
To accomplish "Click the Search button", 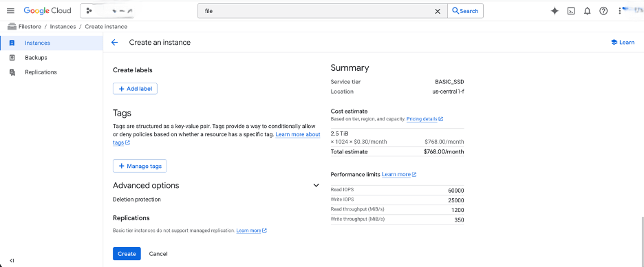I will click(x=465, y=11).
